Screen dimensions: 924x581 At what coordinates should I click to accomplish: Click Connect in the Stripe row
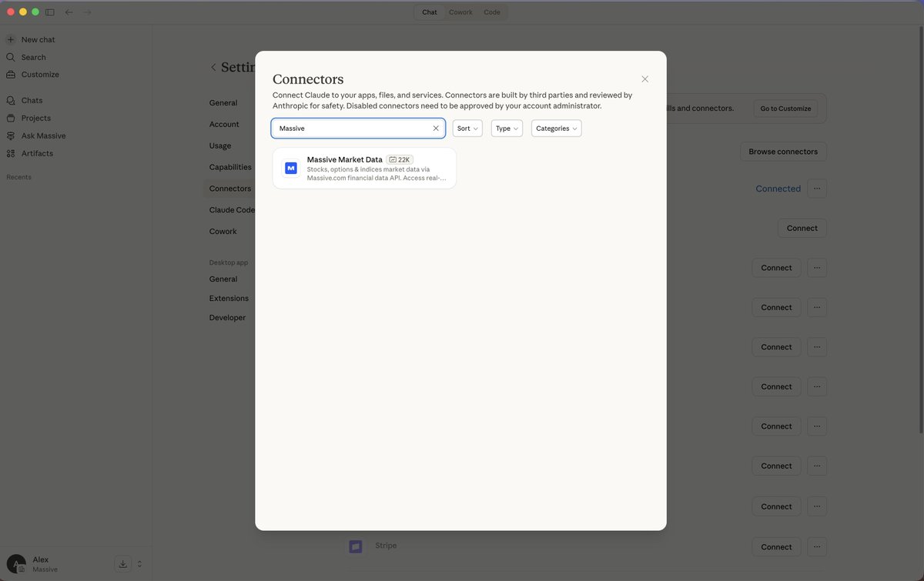tap(776, 547)
